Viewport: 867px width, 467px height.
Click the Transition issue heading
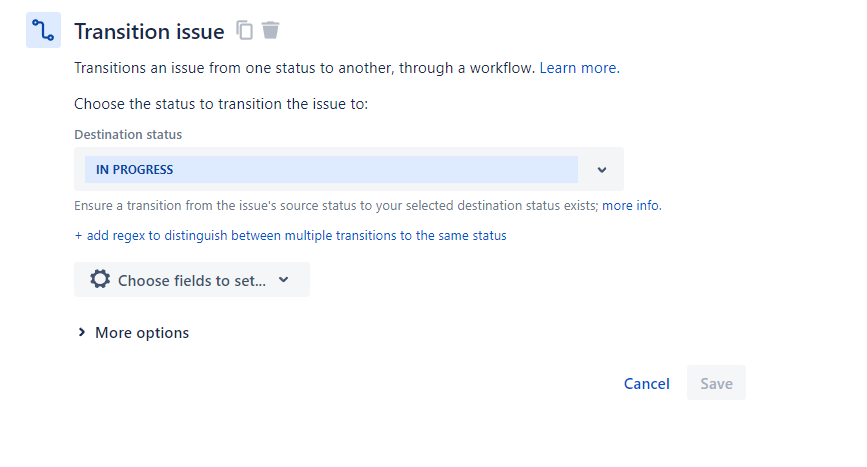click(149, 32)
